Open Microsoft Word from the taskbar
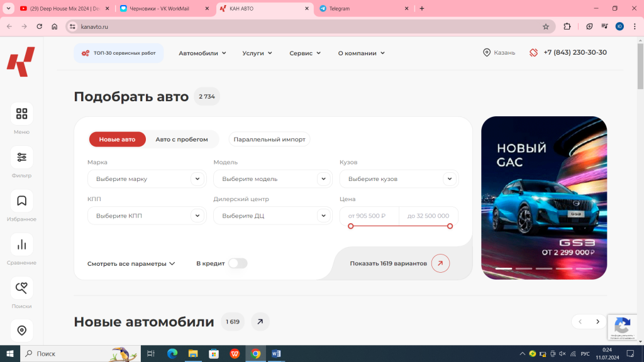The image size is (644, 362). [x=277, y=354]
